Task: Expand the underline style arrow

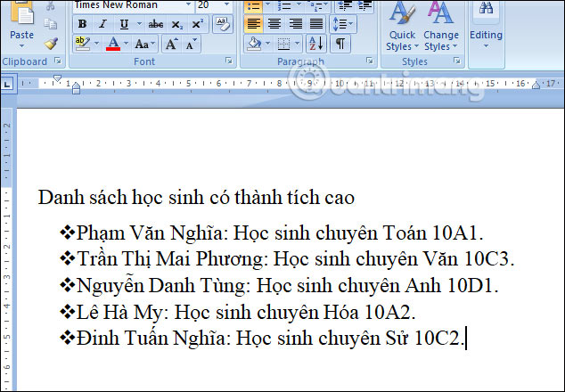Action: click(139, 25)
